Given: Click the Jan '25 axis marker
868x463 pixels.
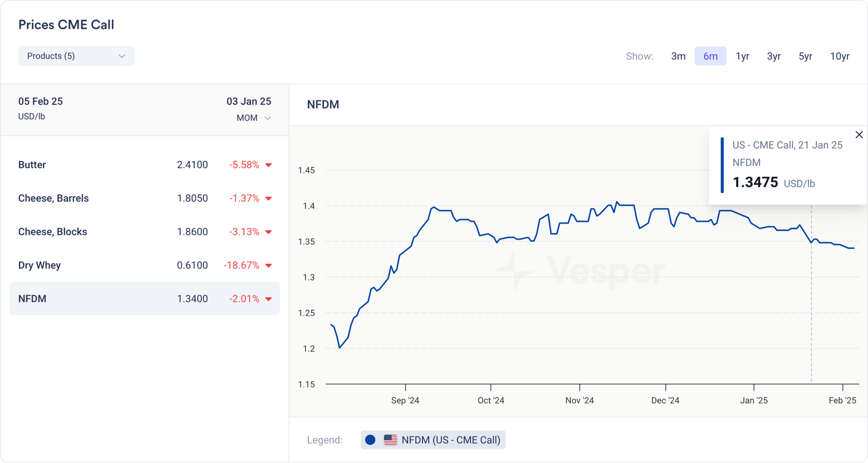Looking at the screenshot, I should 754,400.
